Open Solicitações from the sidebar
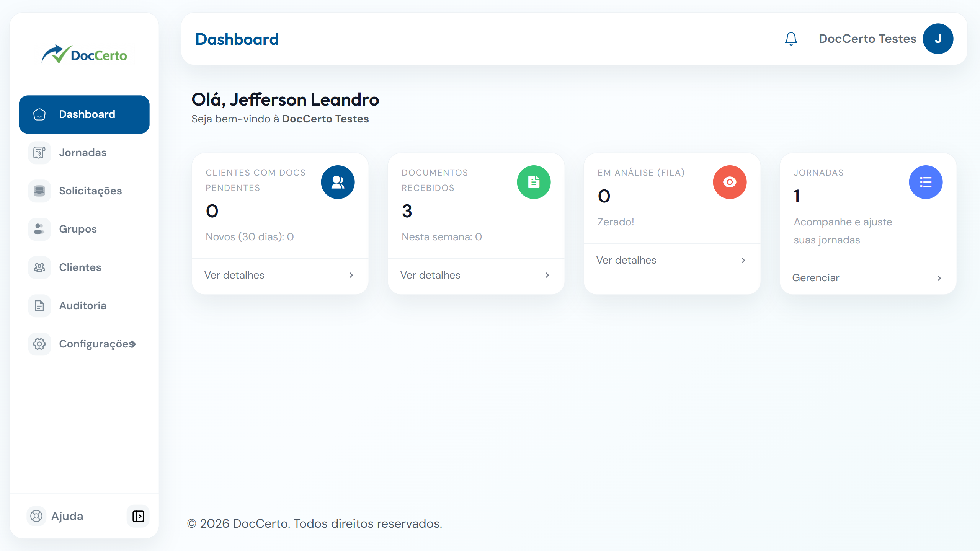The image size is (980, 551). pos(90,191)
